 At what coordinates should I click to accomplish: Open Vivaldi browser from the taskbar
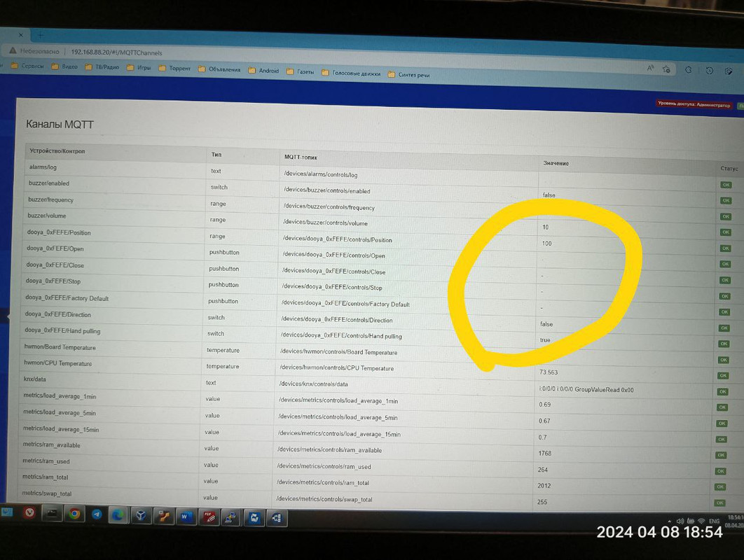(29, 512)
